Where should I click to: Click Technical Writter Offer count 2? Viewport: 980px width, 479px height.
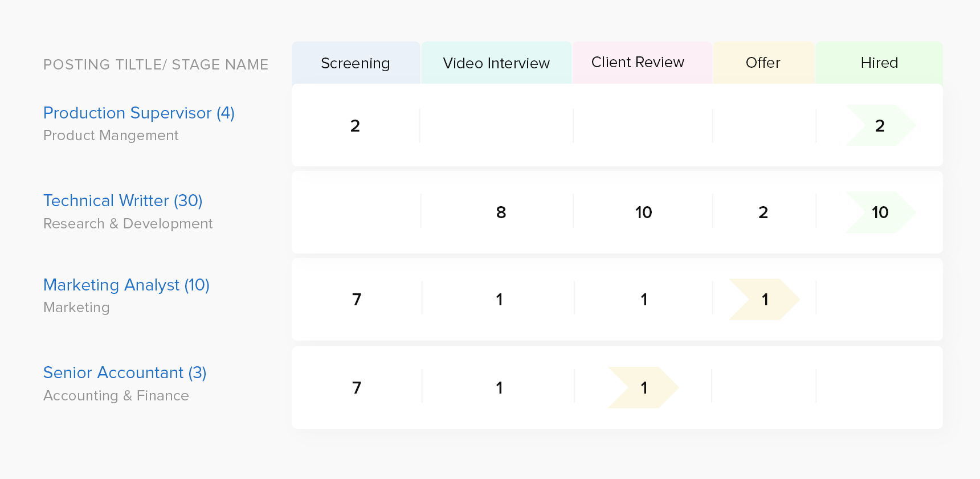click(763, 212)
